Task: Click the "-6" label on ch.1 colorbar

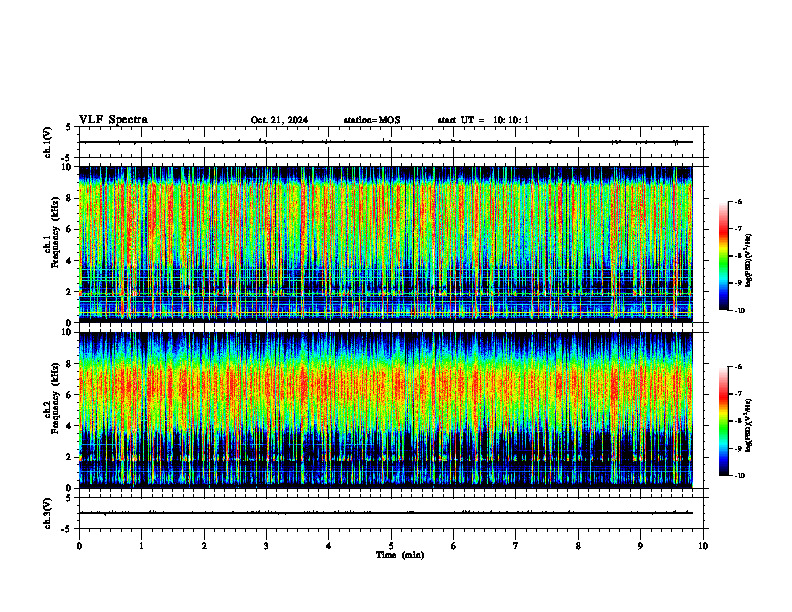Action: [738, 201]
